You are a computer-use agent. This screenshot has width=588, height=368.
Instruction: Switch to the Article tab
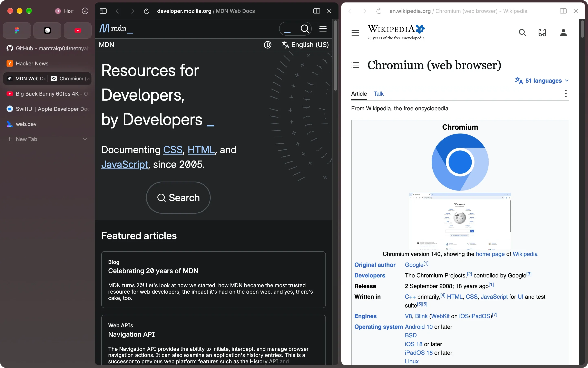coord(359,94)
